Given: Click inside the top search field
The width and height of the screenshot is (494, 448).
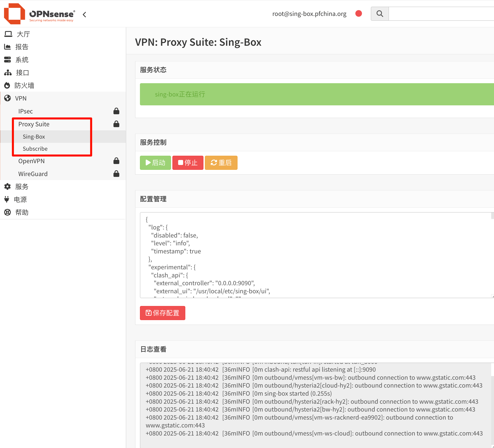Looking at the screenshot, I should point(441,14).
